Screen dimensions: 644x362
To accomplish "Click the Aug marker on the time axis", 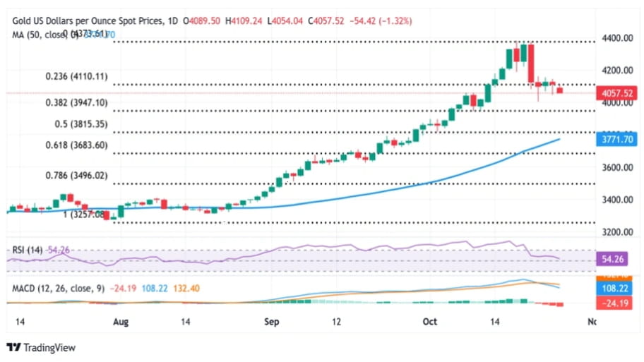I will (121, 322).
